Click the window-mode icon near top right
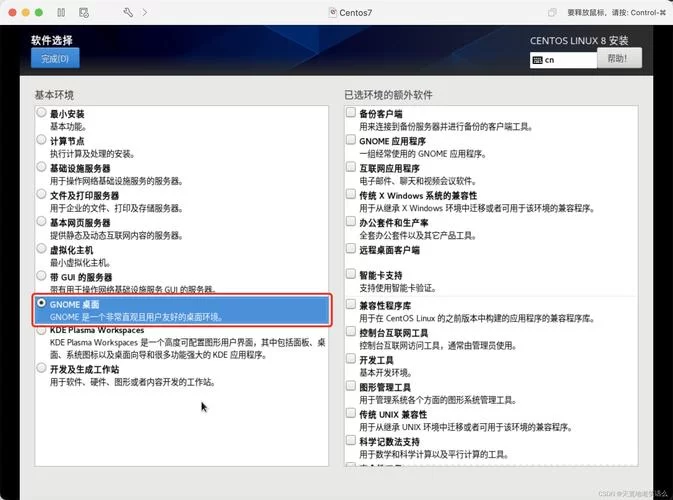Image resolution: width=673 pixels, height=500 pixels. [x=552, y=12]
